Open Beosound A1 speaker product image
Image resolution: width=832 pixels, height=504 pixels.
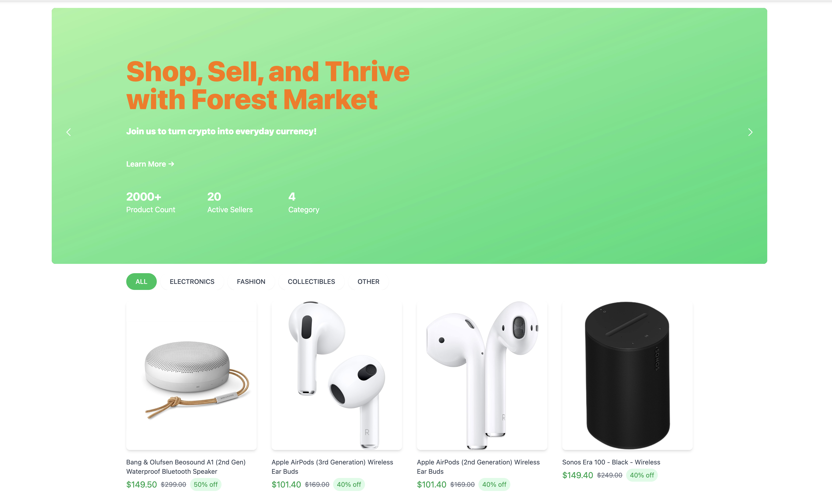click(191, 375)
